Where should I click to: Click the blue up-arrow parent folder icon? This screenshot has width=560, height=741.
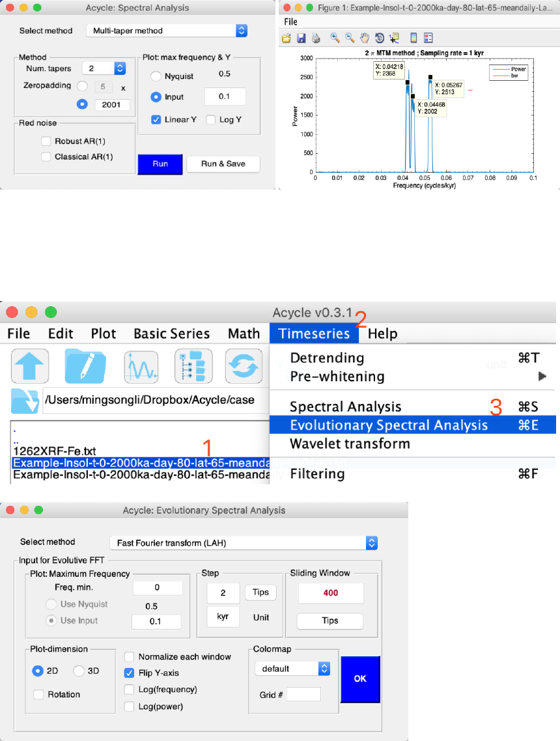30,366
